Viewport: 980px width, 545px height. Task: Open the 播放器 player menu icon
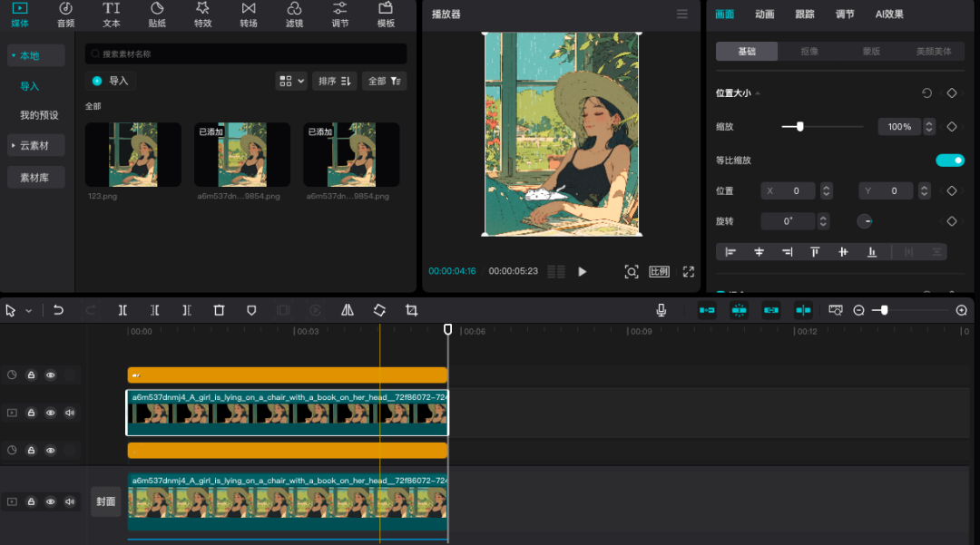(681, 14)
